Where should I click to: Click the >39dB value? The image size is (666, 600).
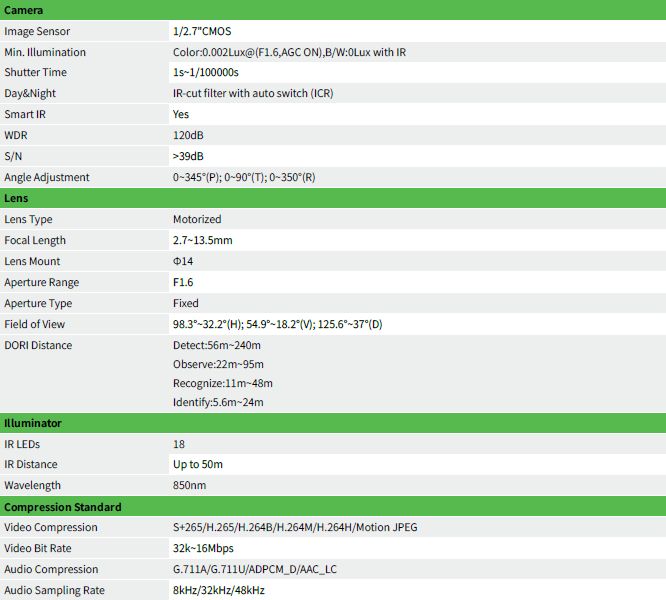coord(188,156)
